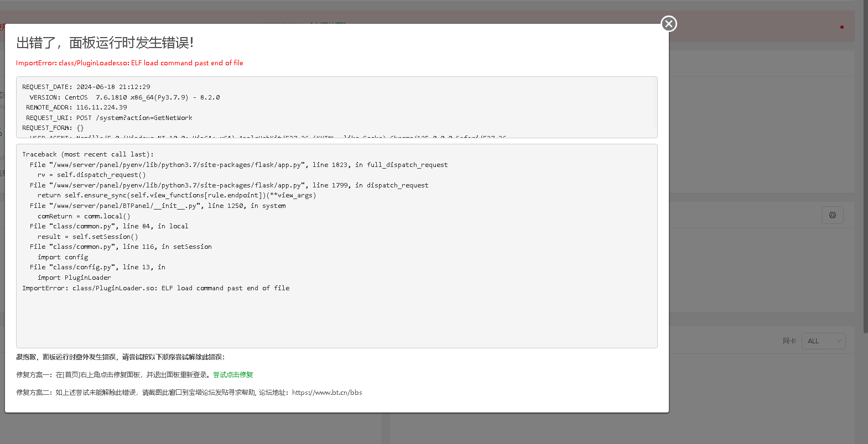Click final ImportError line in traceback

click(x=156, y=288)
